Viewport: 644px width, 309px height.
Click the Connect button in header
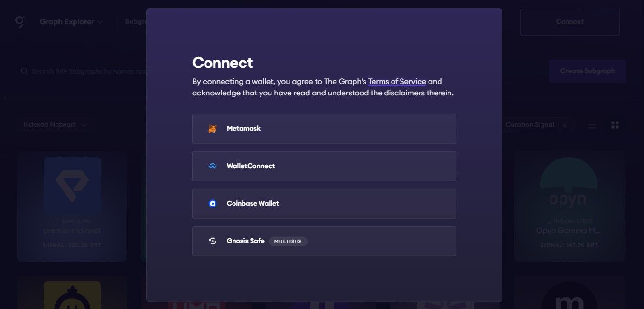569,21
